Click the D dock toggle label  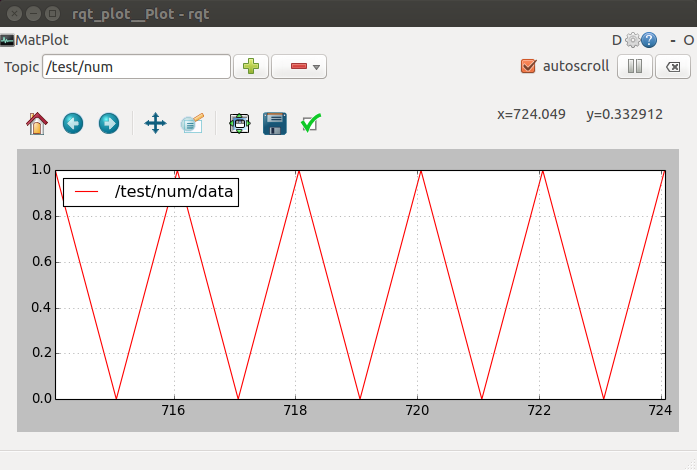617,40
